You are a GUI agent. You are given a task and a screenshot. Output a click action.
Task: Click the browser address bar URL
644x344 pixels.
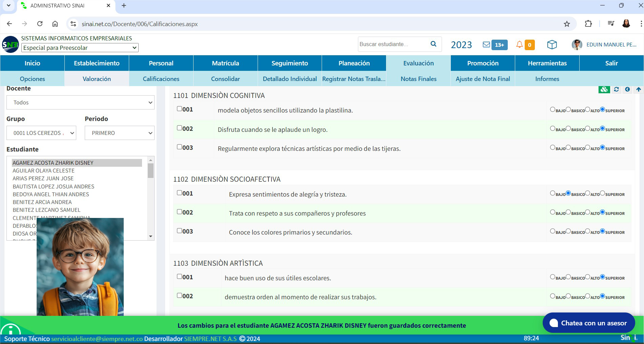coord(140,24)
